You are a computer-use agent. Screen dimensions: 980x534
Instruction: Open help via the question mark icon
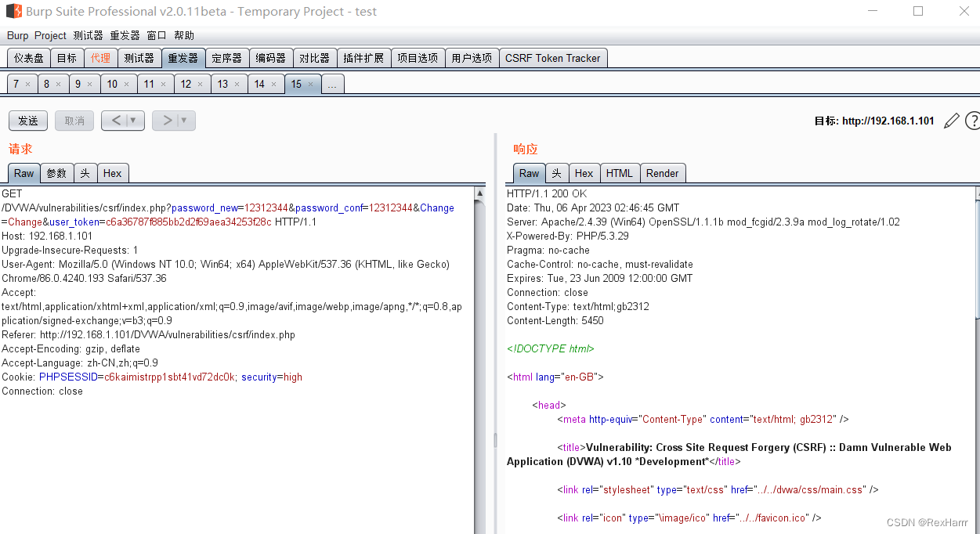pyautogui.click(x=972, y=121)
